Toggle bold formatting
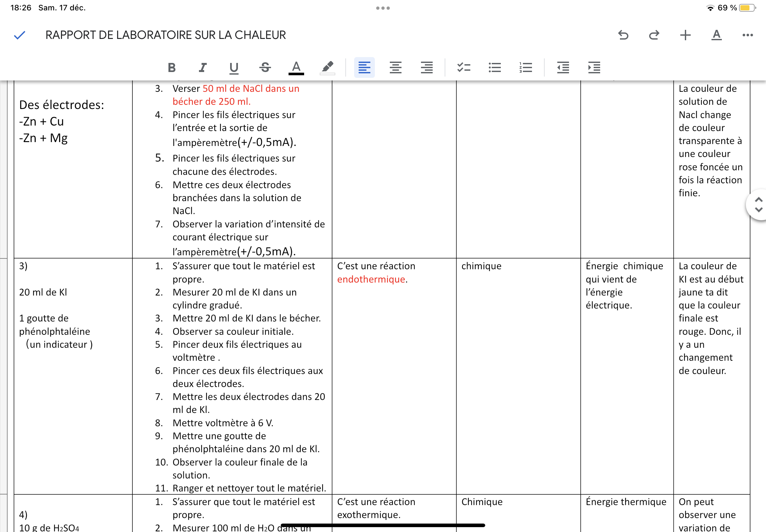The width and height of the screenshot is (766, 532). pyautogui.click(x=172, y=68)
